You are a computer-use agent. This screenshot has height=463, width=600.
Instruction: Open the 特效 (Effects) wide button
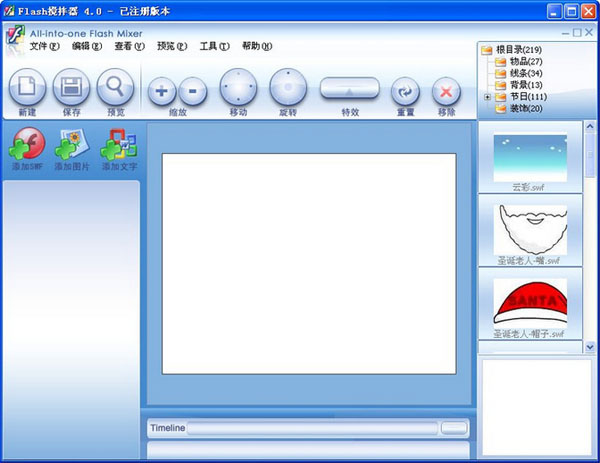click(350, 88)
